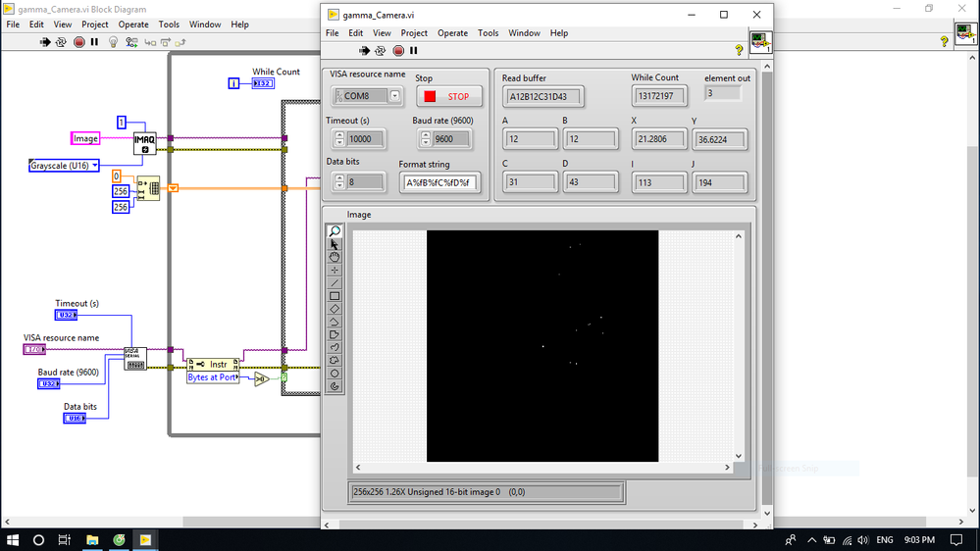980x551 pixels.
Task: Select the Polygon ROI tool
Action: [335, 335]
